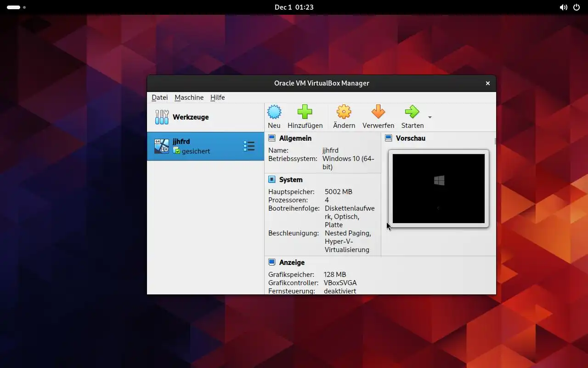Click the Windows 10 (64-bit) operating system value
This screenshot has width=588, height=368.
(x=349, y=162)
